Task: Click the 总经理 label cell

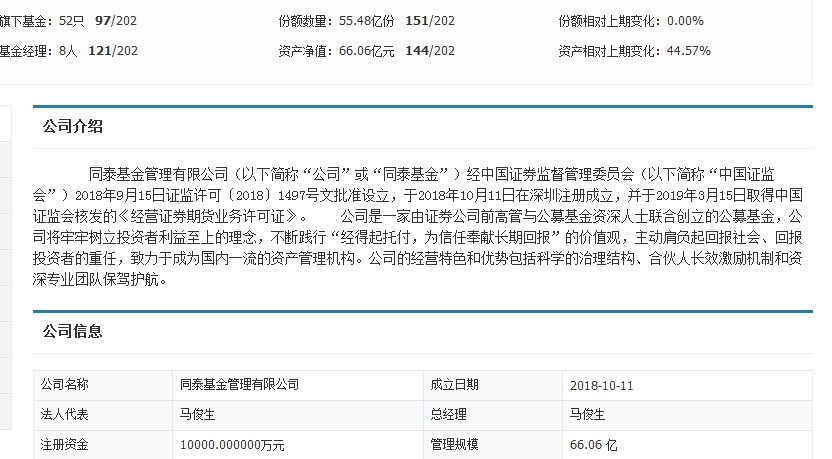Action: tap(493, 415)
